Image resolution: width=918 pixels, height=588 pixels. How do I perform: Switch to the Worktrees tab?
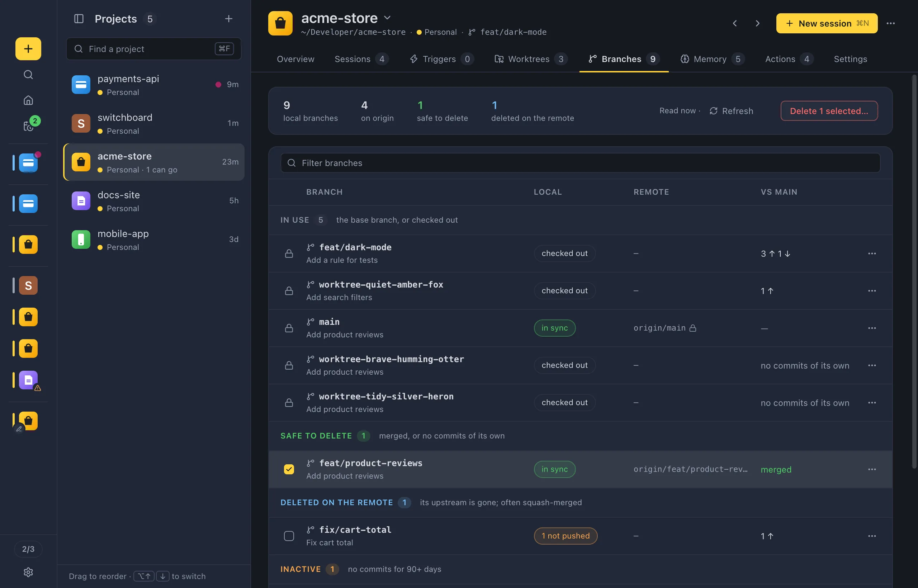click(x=531, y=59)
